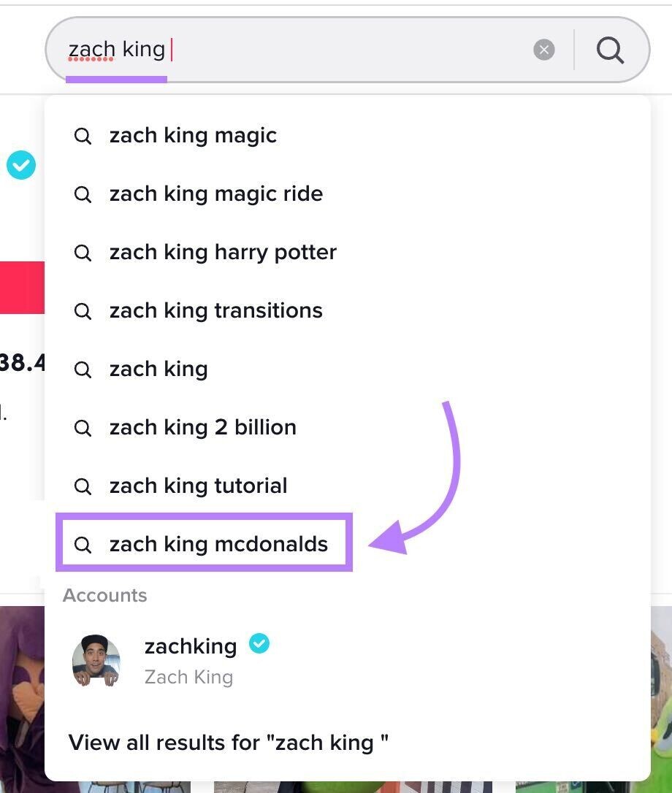Select the search icon next to 'zach king 2 billion'
This screenshot has height=793, width=672.
(x=83, y=427)
